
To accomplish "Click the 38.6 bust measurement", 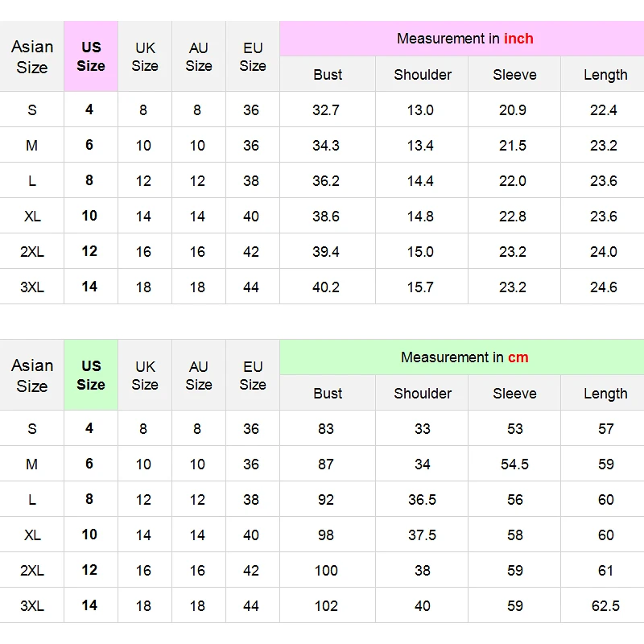I will [x=326, y=217].
